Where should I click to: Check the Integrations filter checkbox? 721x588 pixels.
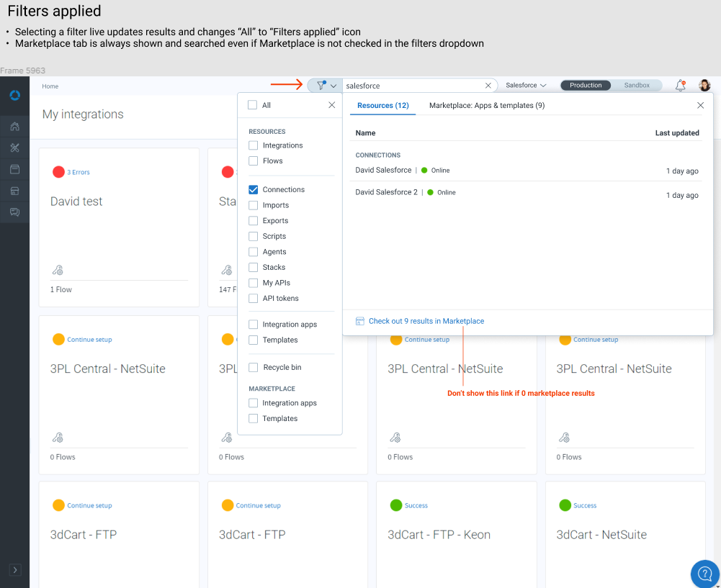coord(254,145)
